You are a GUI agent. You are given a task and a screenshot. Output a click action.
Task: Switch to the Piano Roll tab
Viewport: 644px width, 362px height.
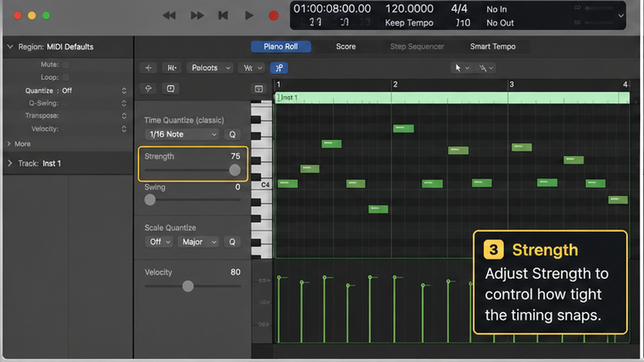pos(281,47)
